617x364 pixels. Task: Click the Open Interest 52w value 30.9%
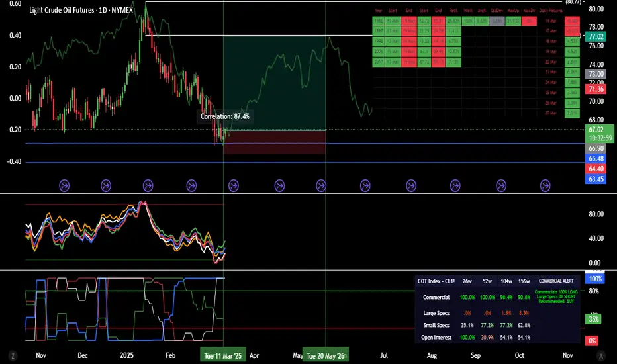click(487, 338)
